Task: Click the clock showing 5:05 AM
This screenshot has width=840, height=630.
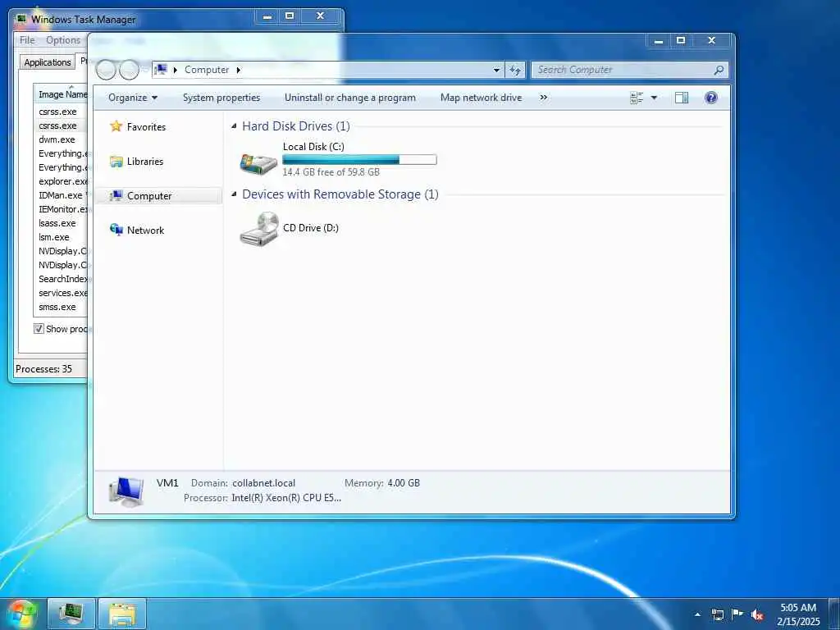Action: coord(798,608)
